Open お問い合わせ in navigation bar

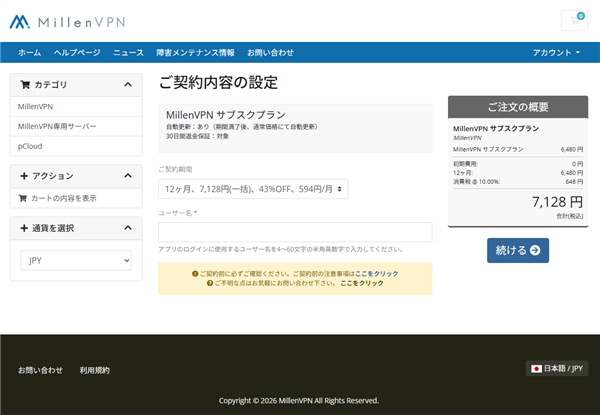pyautogui.click(x=270, y=53)
